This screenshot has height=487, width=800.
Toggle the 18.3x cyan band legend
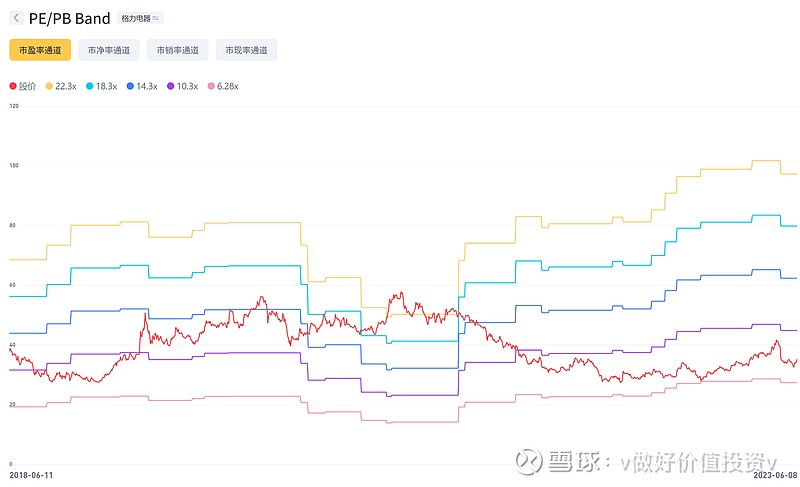(x=102, y=86)
